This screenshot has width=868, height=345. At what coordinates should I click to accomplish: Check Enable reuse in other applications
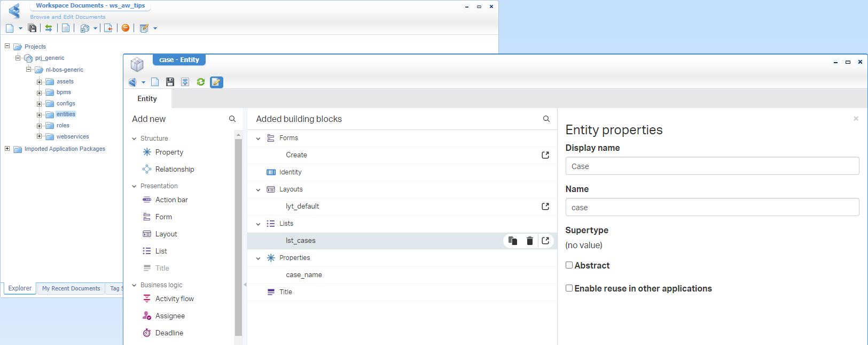click(569, 288)
